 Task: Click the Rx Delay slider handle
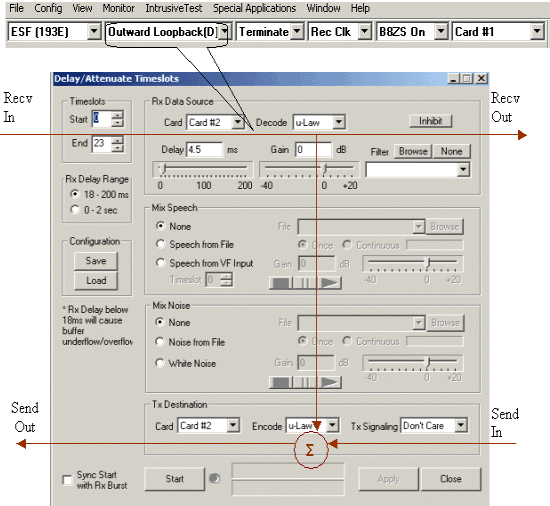(x=163, y=168)
